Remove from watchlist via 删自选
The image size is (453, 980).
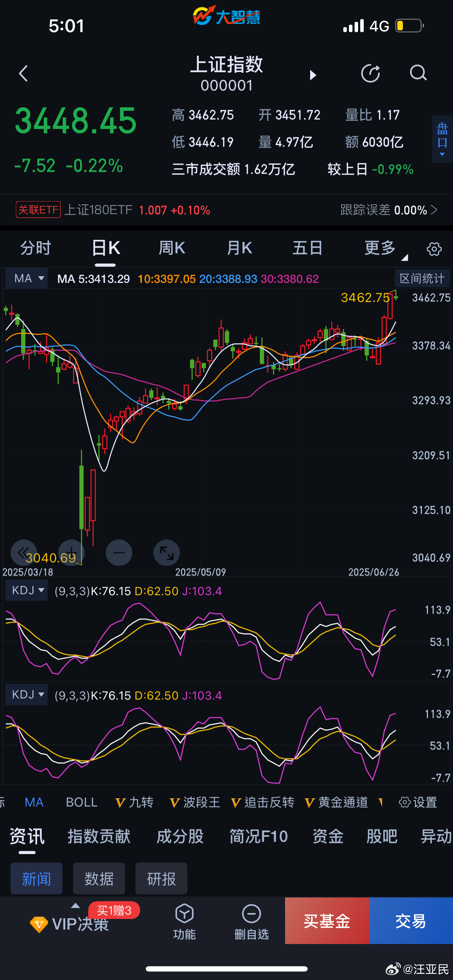[x=252, y=921]
